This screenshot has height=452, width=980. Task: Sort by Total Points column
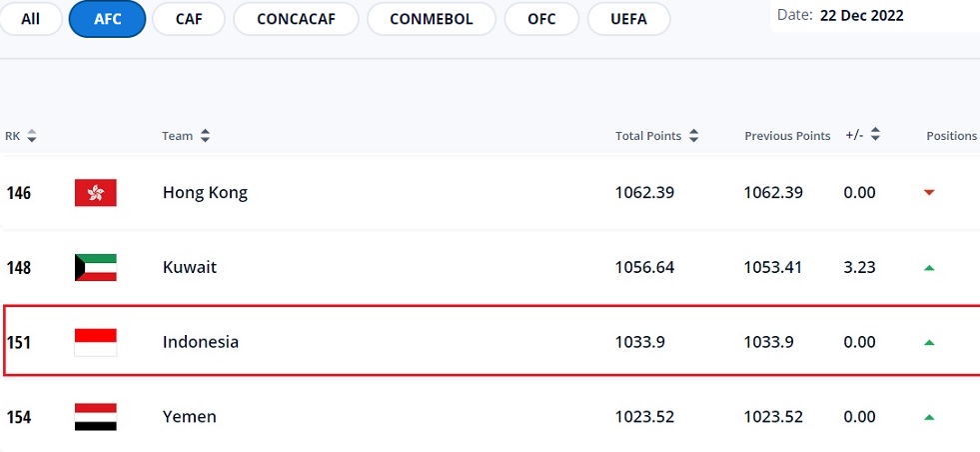pos(656,136)
